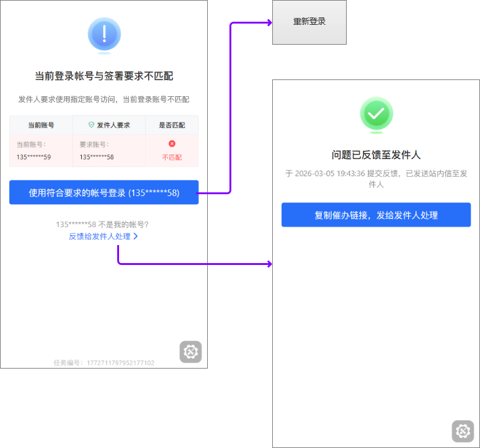480x448 pixels.
Task: Click the green shield icon beside 发件人要求
Action: (x=91, y=125)
